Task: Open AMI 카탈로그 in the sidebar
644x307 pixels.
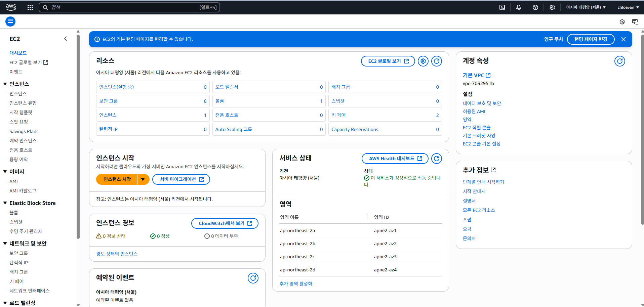Action: click(x=23, y=191)
